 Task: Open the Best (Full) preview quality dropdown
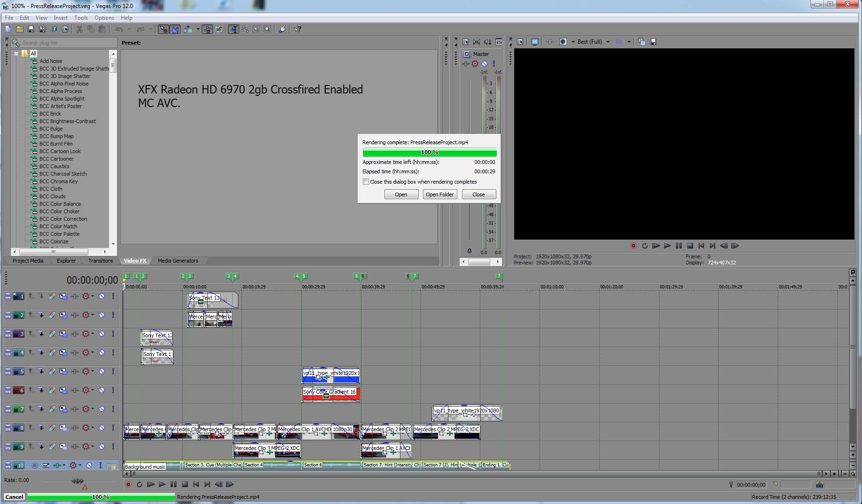(608, 42)
